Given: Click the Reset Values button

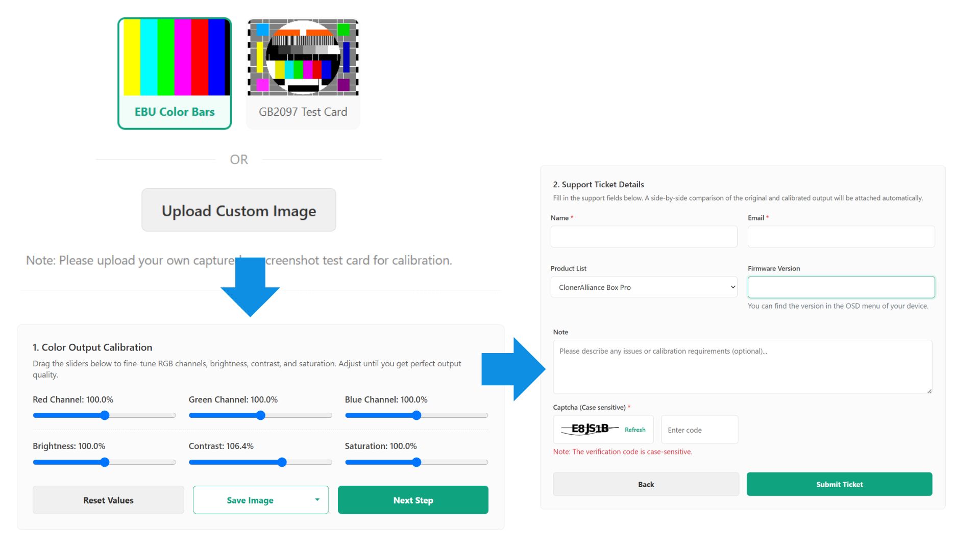Looking at the screenshot, I should (108, 500).
